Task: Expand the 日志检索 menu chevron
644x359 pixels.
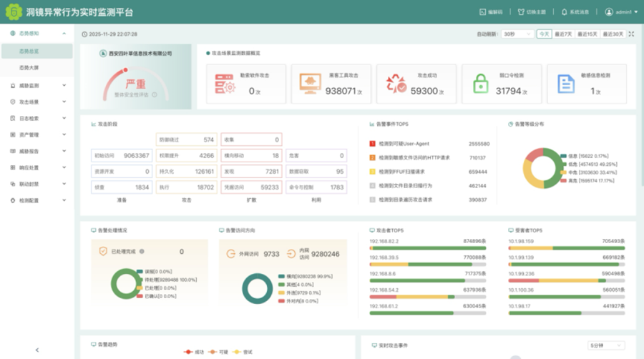Action: click(x=64, y=118)
